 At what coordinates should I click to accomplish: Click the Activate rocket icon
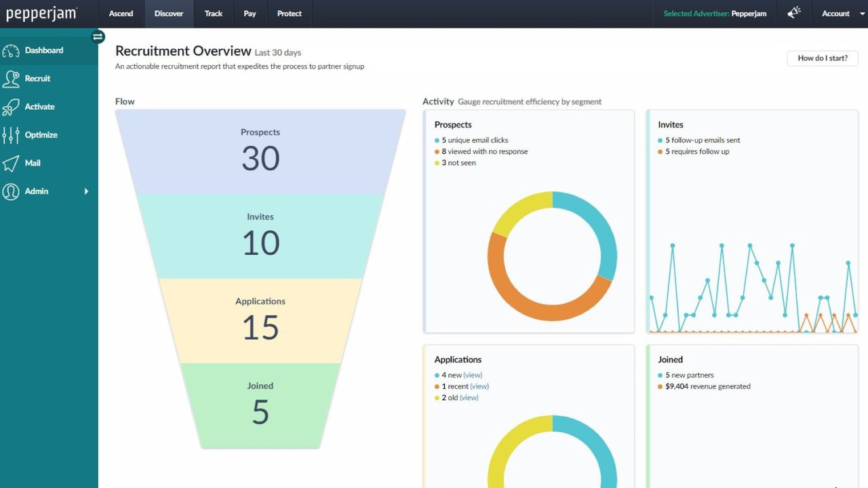coord(12,106)
